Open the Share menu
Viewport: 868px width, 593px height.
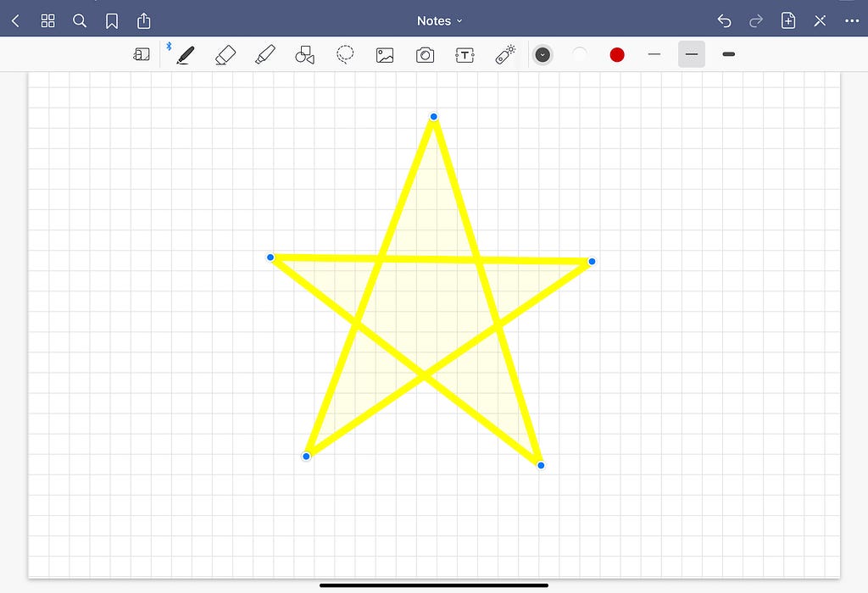coord(143,20)
